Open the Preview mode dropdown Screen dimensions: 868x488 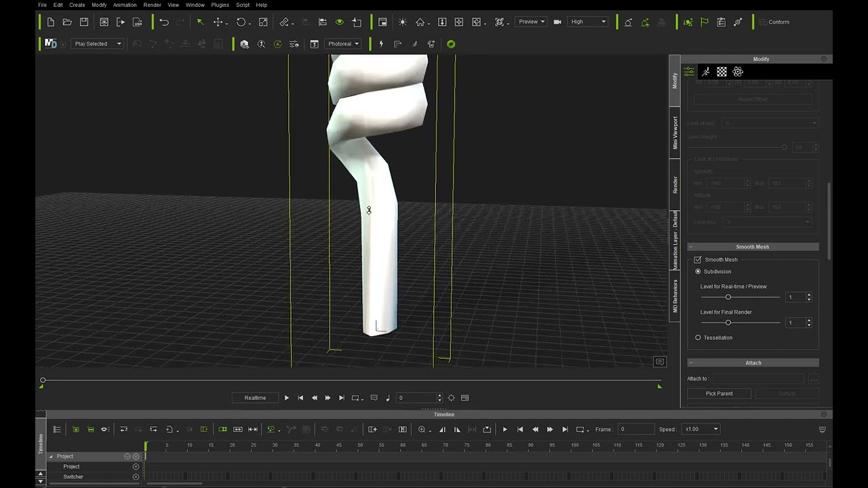click(531, 22)
